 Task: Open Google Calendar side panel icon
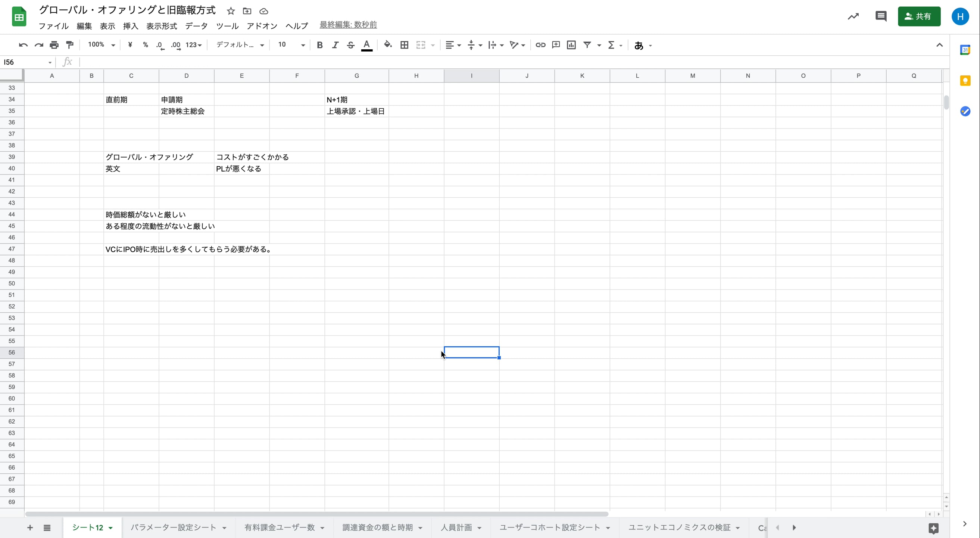pyautogui.click(x=965, y=50)
